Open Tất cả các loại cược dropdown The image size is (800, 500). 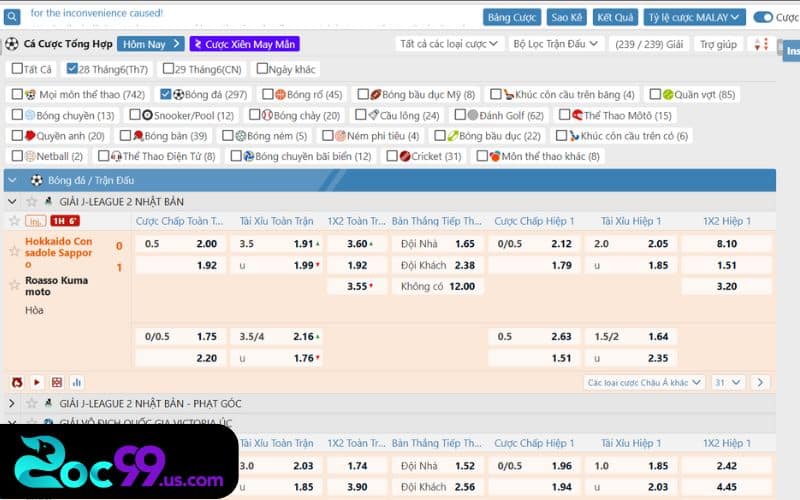click(x=449, y=44)
